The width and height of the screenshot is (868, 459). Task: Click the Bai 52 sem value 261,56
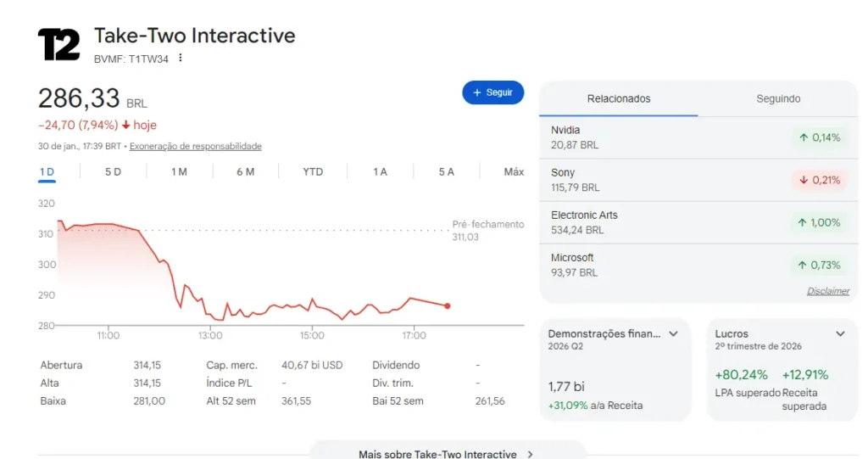pos(490,400)
